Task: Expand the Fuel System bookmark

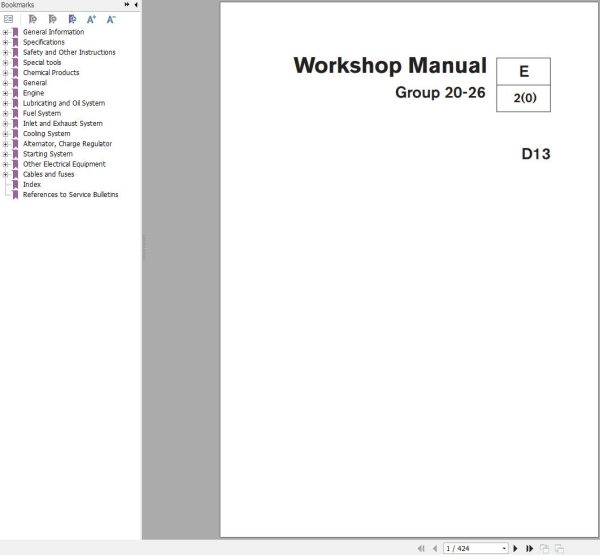Action: [x=5, y=113]
